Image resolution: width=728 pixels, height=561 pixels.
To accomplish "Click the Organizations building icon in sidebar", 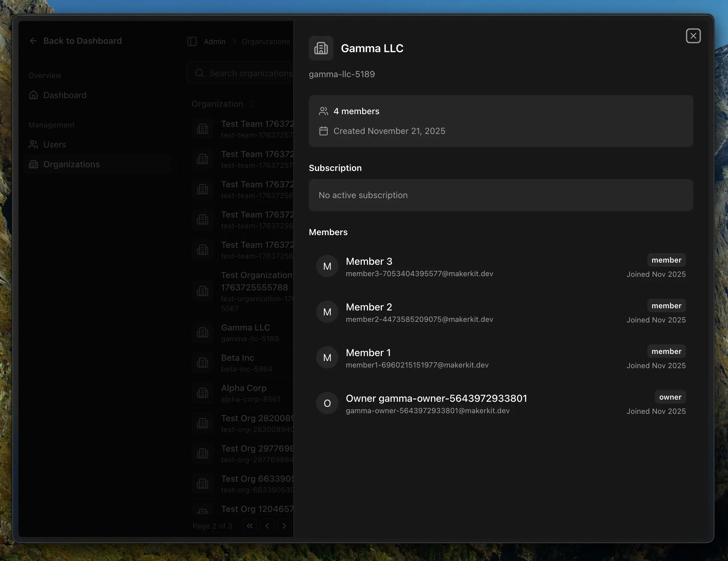I will tap(33, 164).
